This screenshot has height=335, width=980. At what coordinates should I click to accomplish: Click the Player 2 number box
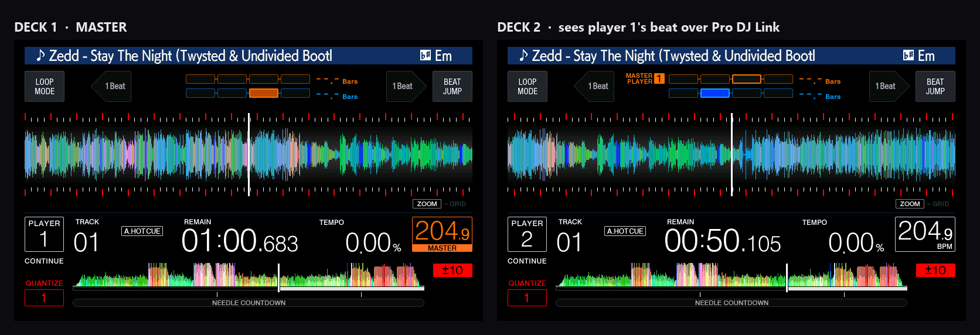pyautogui.click(x=527, y=234)
